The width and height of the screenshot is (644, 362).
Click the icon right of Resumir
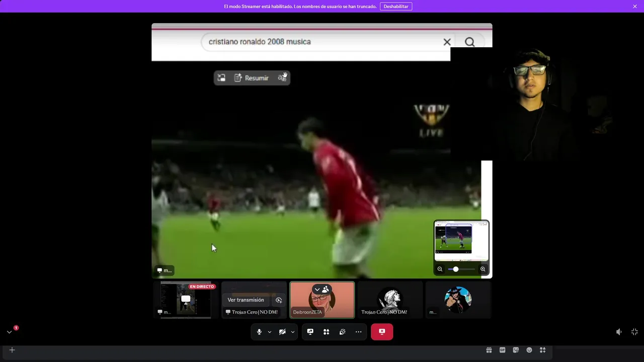pos(282,78)
